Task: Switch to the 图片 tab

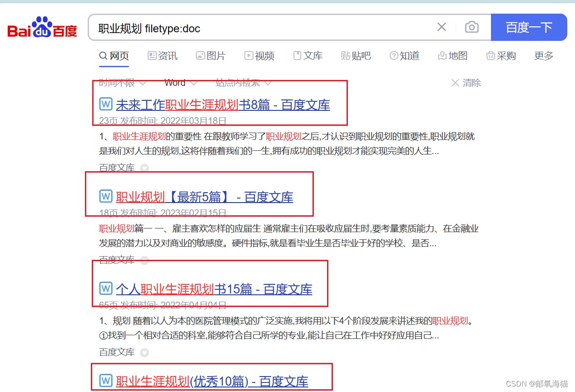Action: (211, 56)
